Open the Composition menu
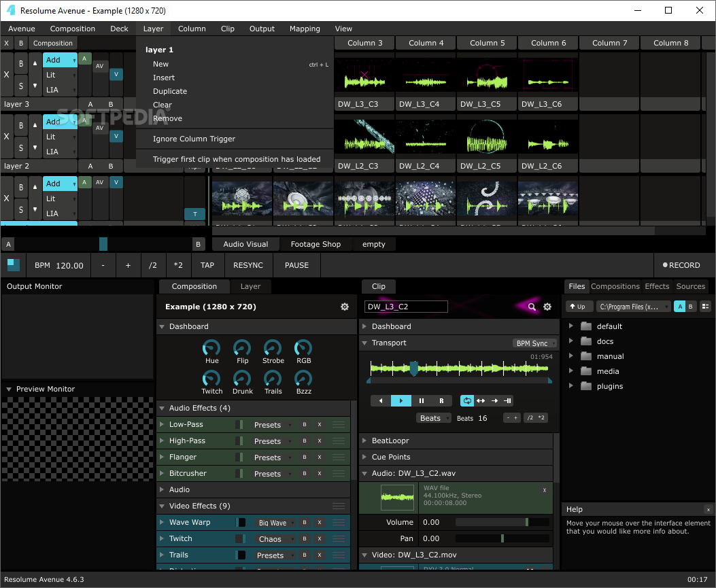This screenshot has width=716, height=588. pyautogui.click(x=73, y=29)
